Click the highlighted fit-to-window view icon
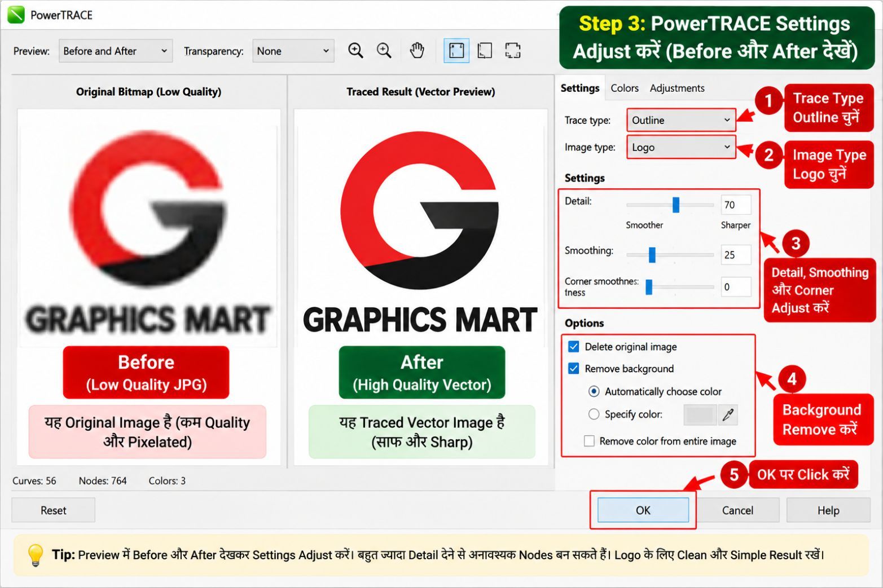Viewport: 883px width, 588px height. (456, 51)
